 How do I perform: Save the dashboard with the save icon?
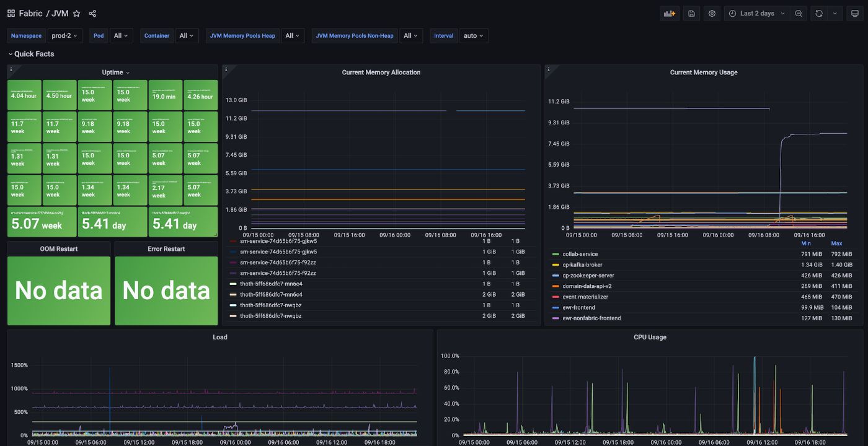pyautogui.click(x=691, y=13)
